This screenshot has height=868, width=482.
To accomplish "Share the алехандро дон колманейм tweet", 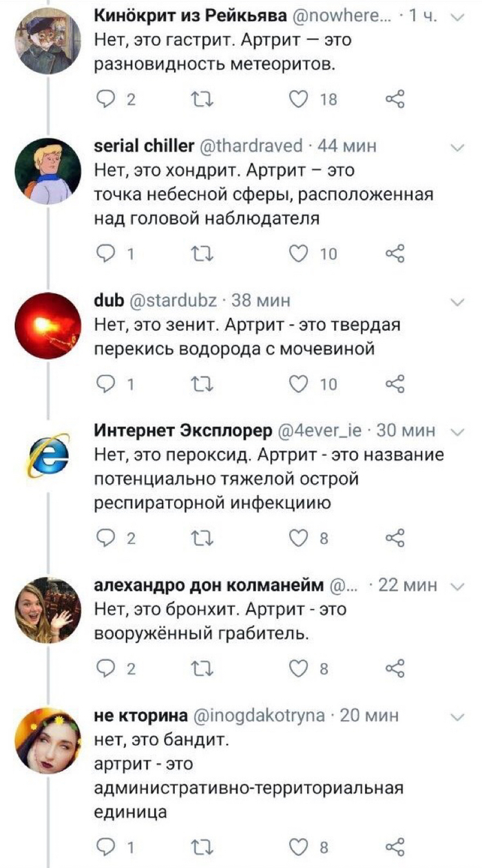I will click(395, 668).
